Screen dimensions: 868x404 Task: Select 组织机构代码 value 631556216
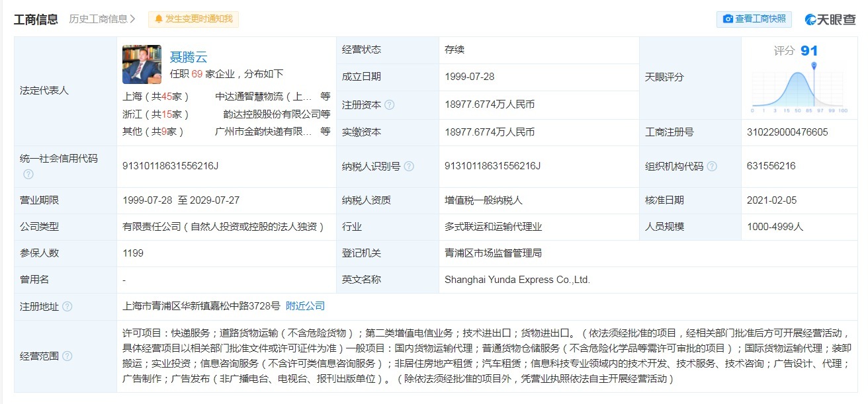coord(771,167)
